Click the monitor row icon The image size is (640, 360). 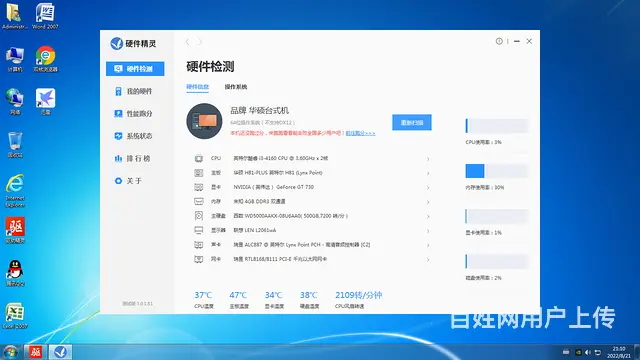point(199,230)
